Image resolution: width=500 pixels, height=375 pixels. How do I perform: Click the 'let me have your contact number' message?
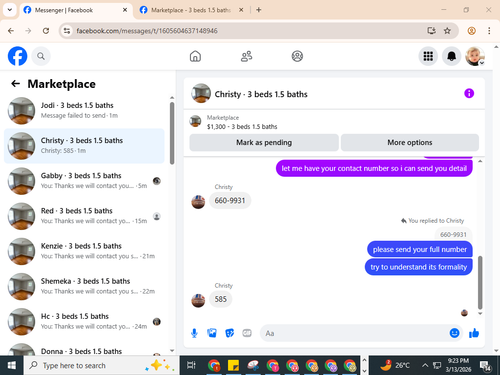click(374, 168)
